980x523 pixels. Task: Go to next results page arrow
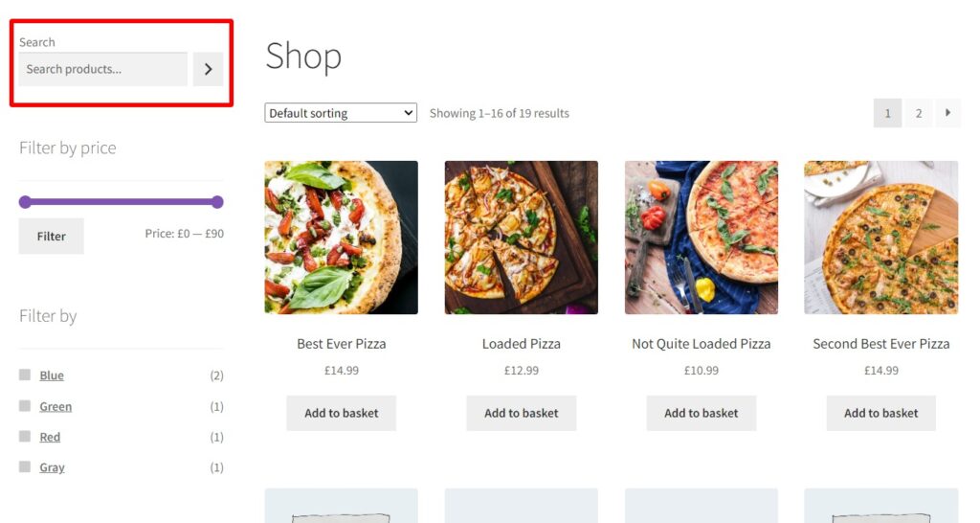pos(947,113)
